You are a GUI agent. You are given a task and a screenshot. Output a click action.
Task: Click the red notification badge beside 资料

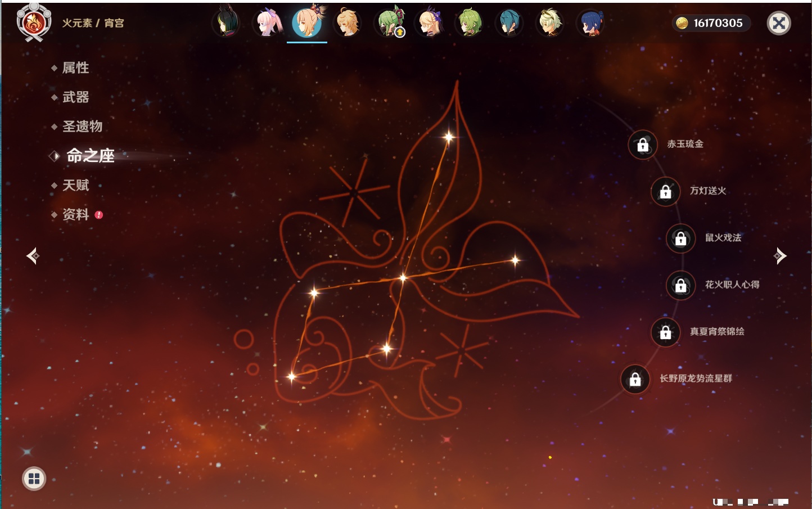point(99,215)
